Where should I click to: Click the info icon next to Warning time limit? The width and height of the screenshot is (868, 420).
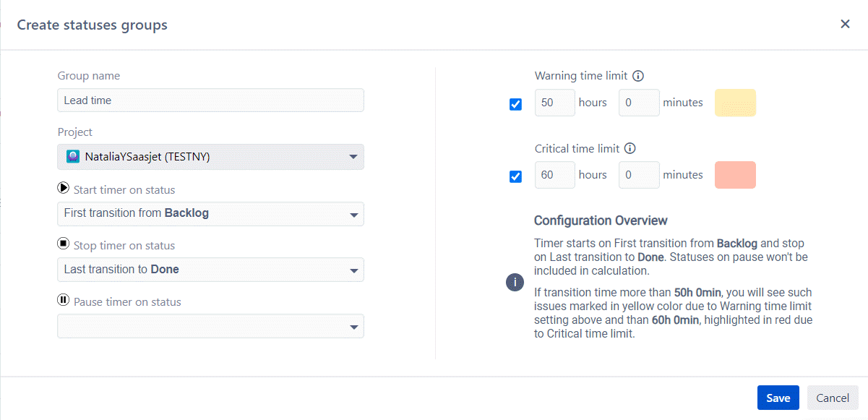(638, 76)
